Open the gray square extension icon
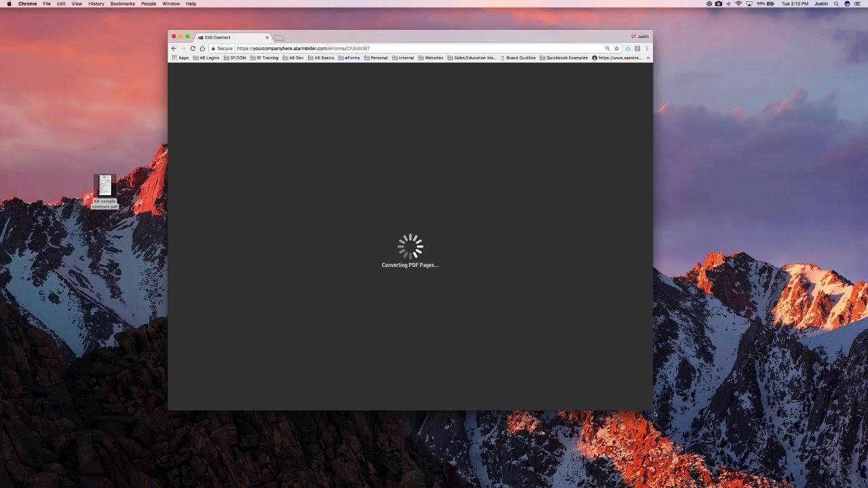868x488 pixels. (637, 48)
